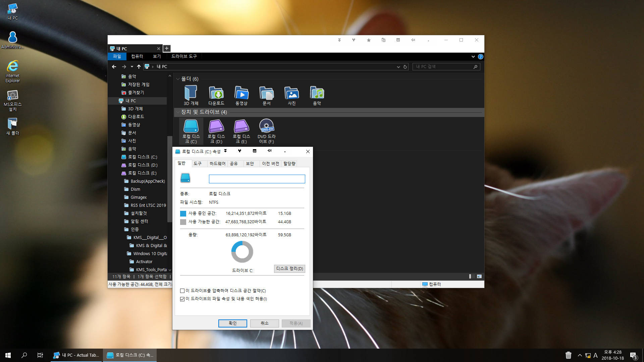Click the pin stay-on-top icon in Explorer title bar
This screenshot has height=362, width=644.
[413, 40]
